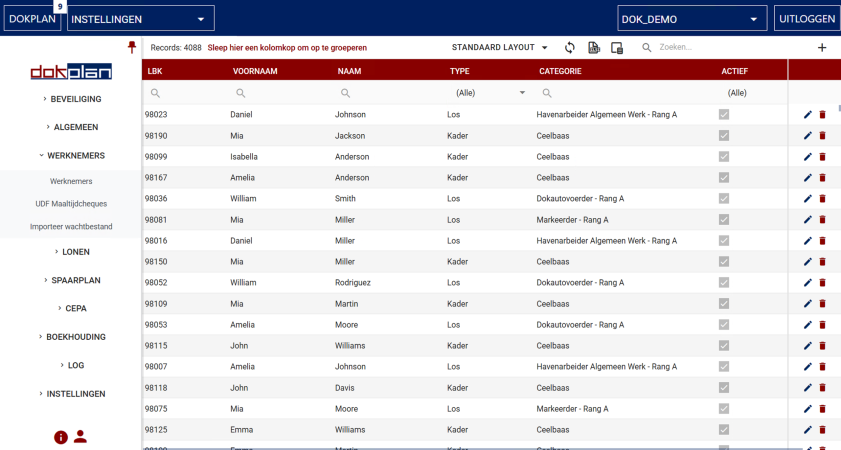Open the user profile icon in the sidebar

(x=81, y=436)
